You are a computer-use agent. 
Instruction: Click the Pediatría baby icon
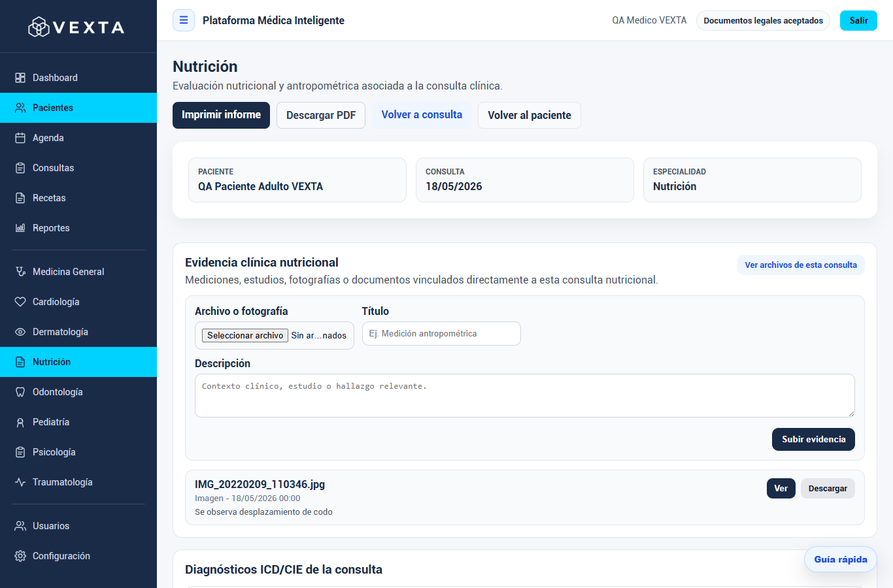pyautogui.click(x=20, y=422)
